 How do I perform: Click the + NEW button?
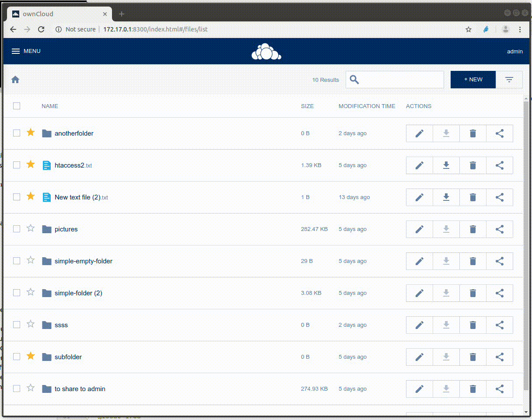(x=473, y=80)
